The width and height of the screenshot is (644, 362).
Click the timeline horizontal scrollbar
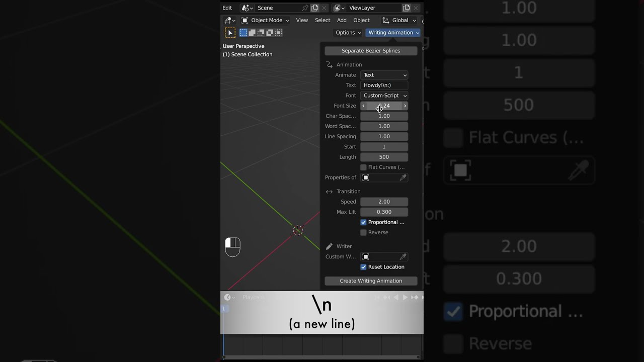[321, 357]
